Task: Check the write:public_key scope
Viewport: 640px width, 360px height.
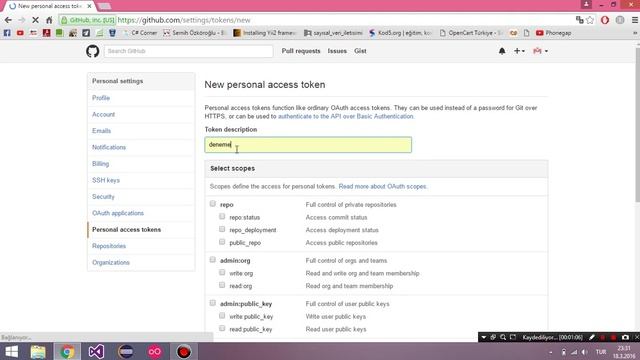Action: point(222,315)
